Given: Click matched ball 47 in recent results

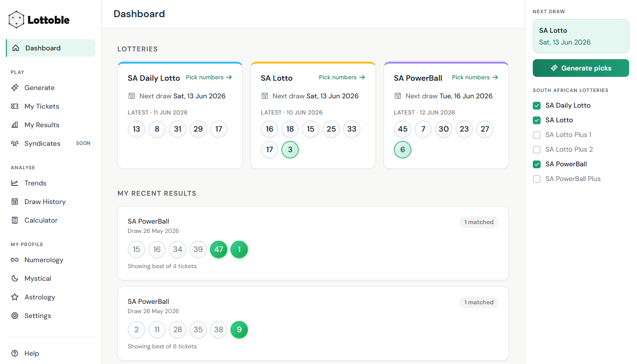Looking at the screenshot, I should [x=219, y=250].
